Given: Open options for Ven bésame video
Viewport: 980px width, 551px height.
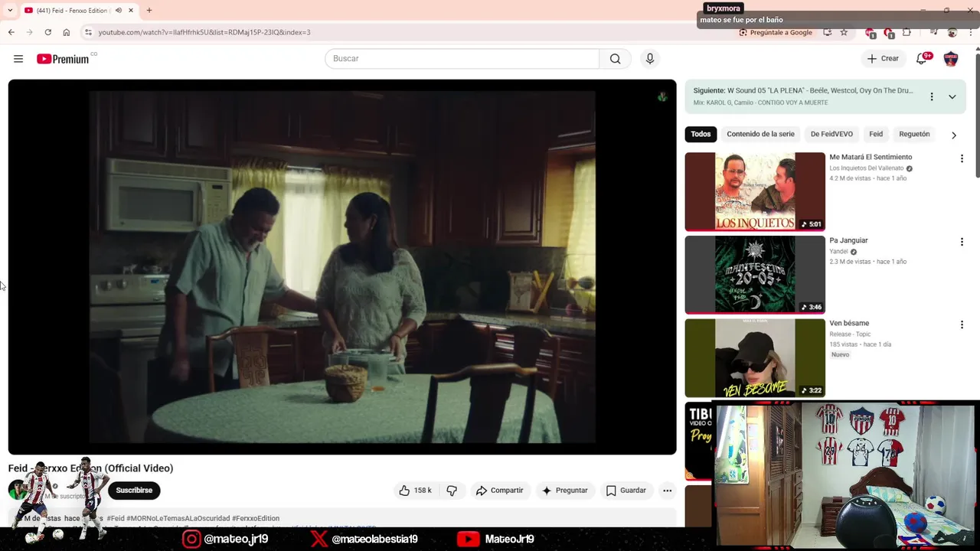Looking at the screenshot, I should [x=962, y=324].
